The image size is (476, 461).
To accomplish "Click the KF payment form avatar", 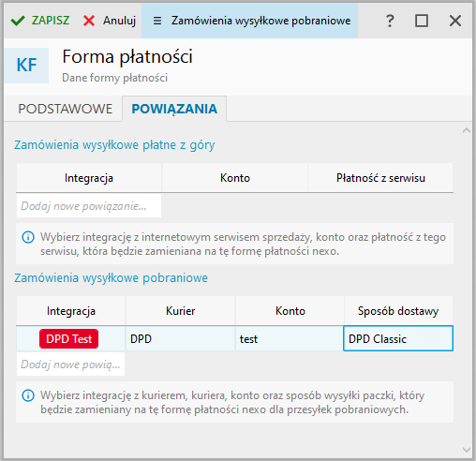I will pos(26,66).
